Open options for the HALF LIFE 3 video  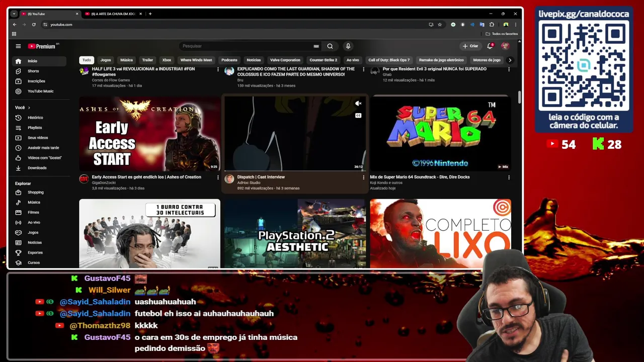(x=218, y=69)
